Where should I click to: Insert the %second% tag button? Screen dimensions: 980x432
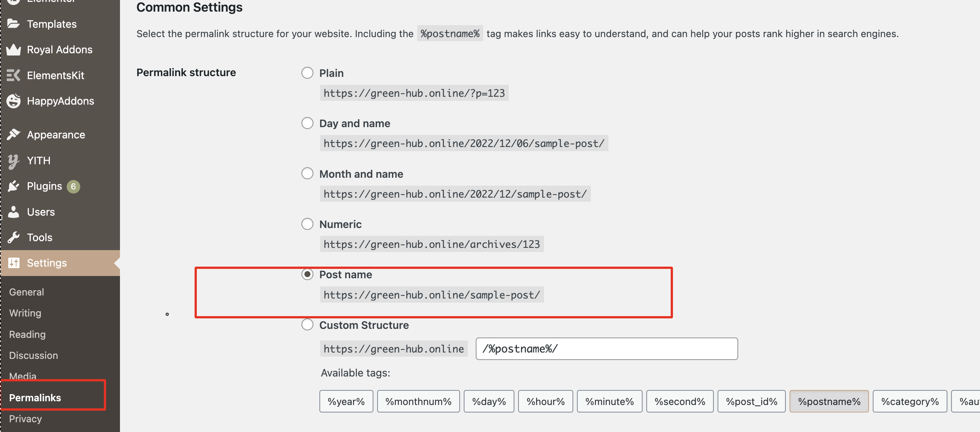click(680, 401)
